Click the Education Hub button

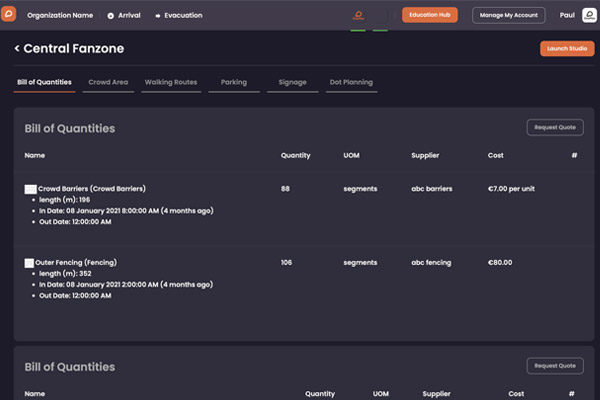coord(430,15)
